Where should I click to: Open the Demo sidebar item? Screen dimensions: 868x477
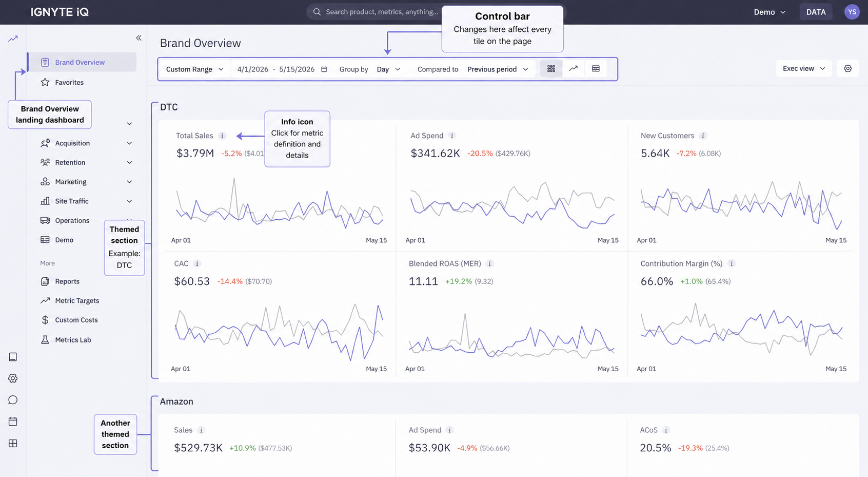point(64,240)
